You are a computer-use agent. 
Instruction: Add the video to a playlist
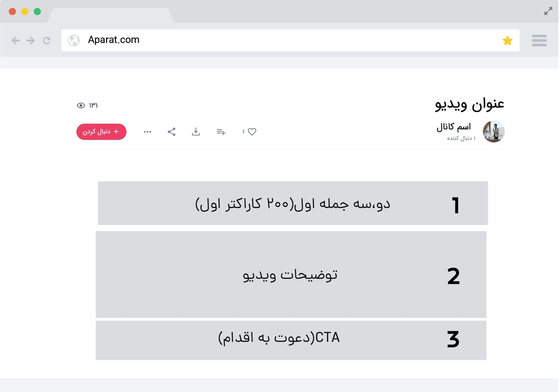(x=221, y=132)
